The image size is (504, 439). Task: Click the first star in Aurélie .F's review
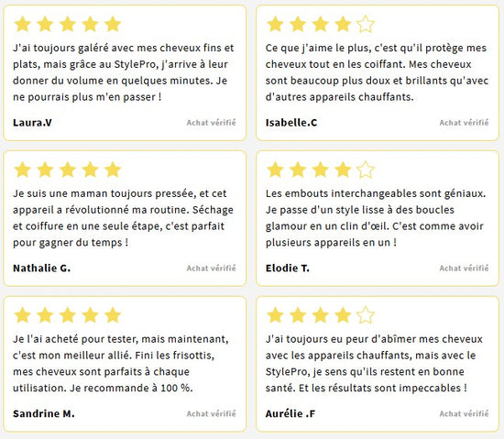tap(276, 315)
